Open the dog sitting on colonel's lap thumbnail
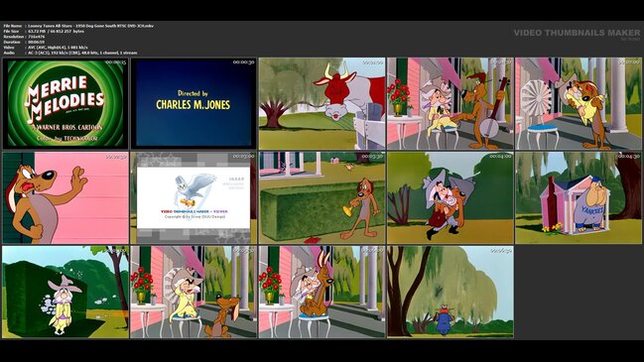The height and width of the screenshot is (362, 644). coord(322,292)
